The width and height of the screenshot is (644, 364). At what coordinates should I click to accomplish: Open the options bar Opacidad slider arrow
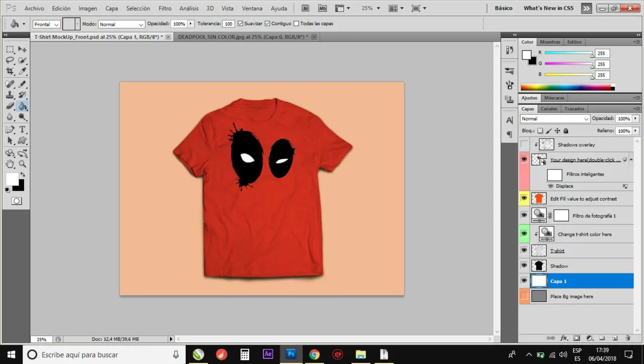[x=191, y=24]
